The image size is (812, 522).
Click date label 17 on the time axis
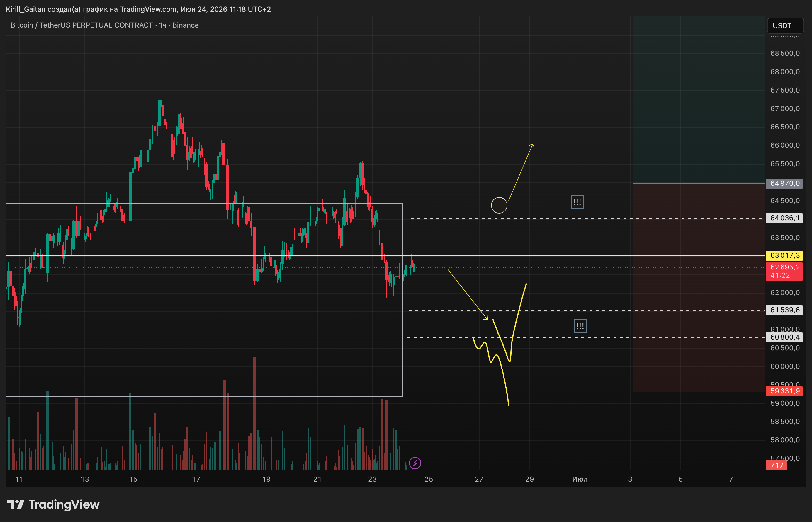click(196, 479)
